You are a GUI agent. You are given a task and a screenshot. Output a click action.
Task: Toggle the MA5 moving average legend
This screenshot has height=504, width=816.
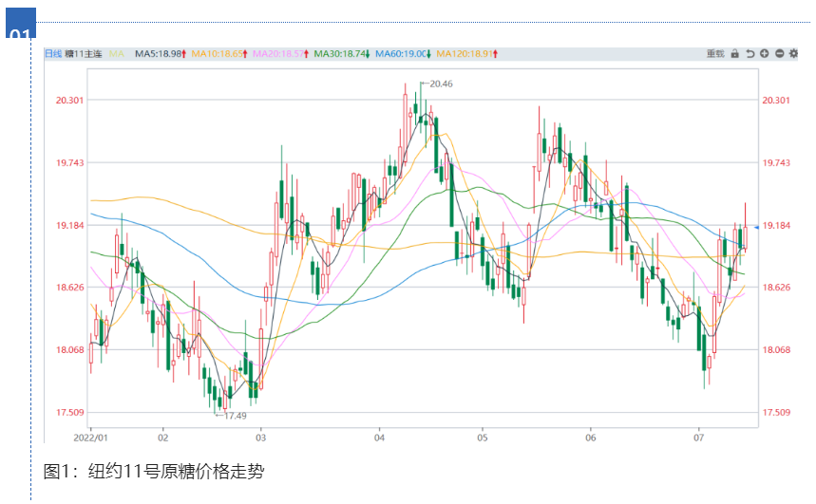point(160,54)
